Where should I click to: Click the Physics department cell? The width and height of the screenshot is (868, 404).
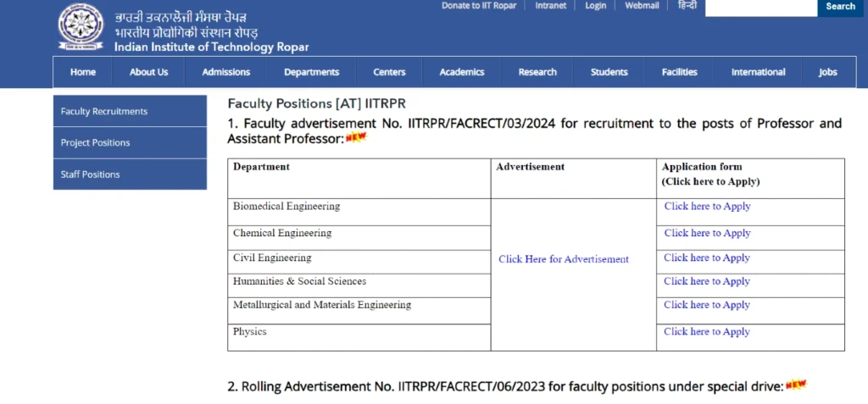359,337
